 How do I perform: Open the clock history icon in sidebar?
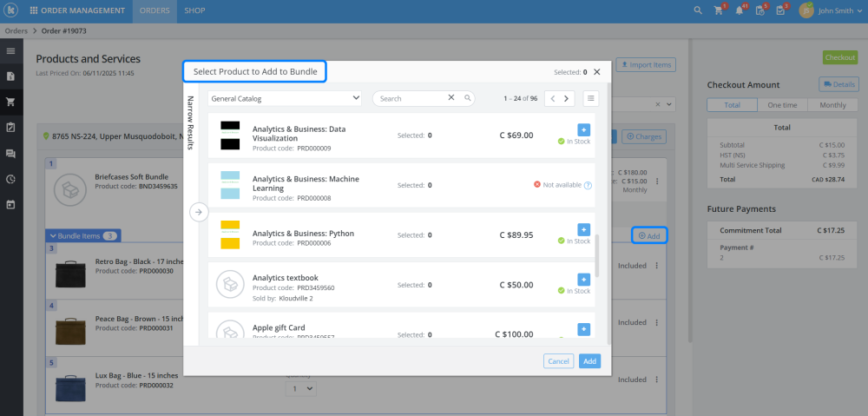10,179
